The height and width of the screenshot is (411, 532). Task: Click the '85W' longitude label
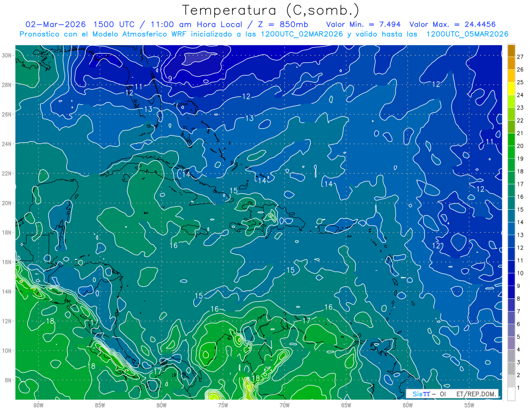click(100, 405)
